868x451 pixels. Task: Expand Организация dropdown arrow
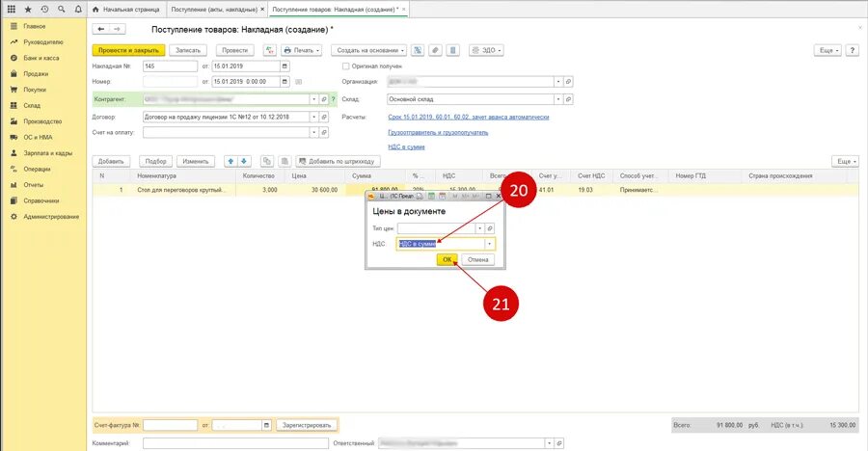click(558, 82)
